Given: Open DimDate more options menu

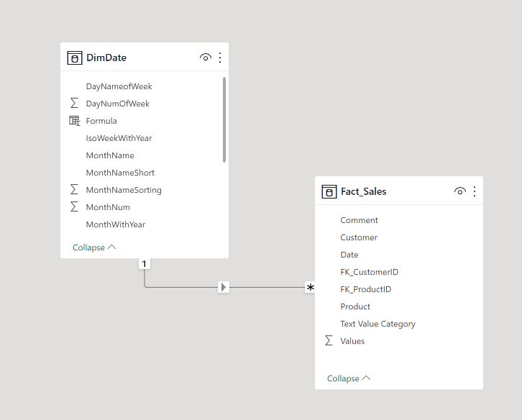Looking at the screenshot, I should (x=220, y=58).
